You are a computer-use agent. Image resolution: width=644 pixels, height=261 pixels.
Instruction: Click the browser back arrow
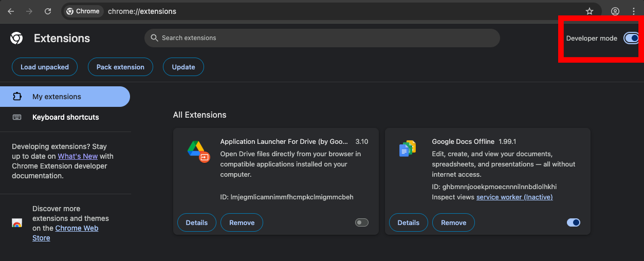pyautogui.click(x=11, y=11)
